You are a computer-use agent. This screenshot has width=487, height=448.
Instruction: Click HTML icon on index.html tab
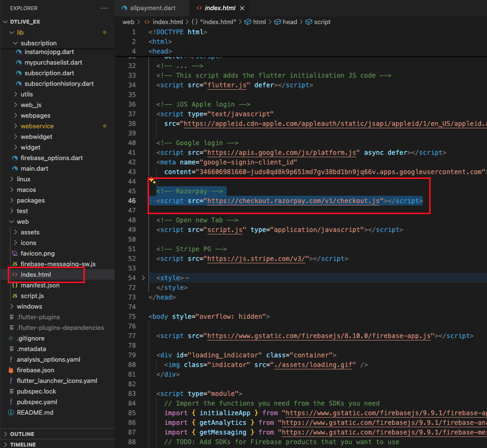[x=199, y=8]
